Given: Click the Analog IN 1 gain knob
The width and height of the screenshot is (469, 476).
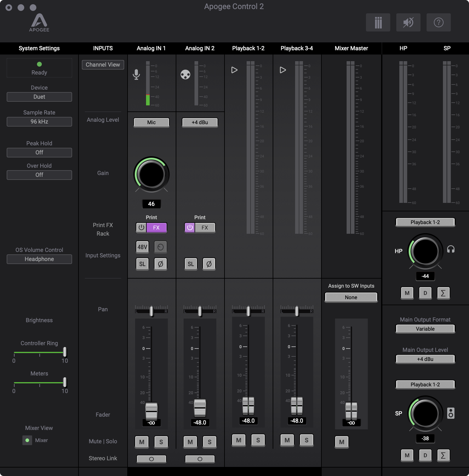Looking at the screenshot, I should tap(151, 174).
